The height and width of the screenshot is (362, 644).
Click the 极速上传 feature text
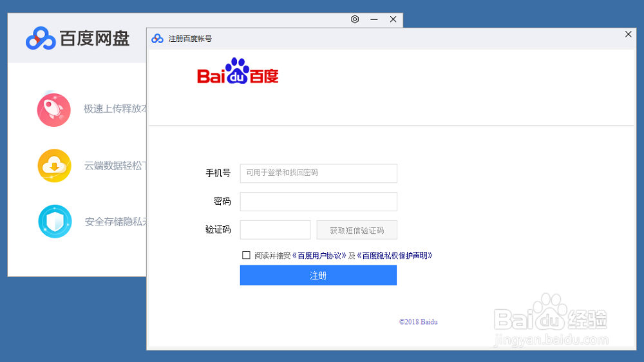click(x=115, y=109)
